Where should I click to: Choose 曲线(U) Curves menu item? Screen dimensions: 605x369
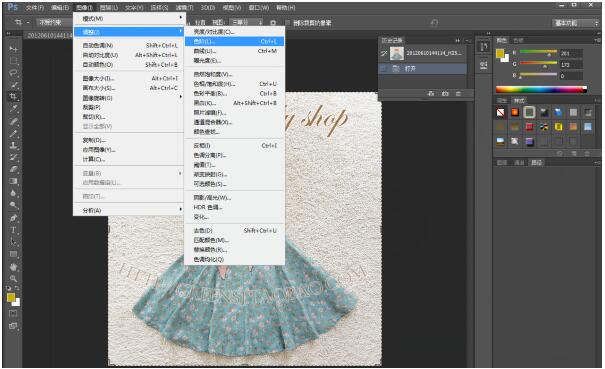pyautogui.click(x=235, y=51)
